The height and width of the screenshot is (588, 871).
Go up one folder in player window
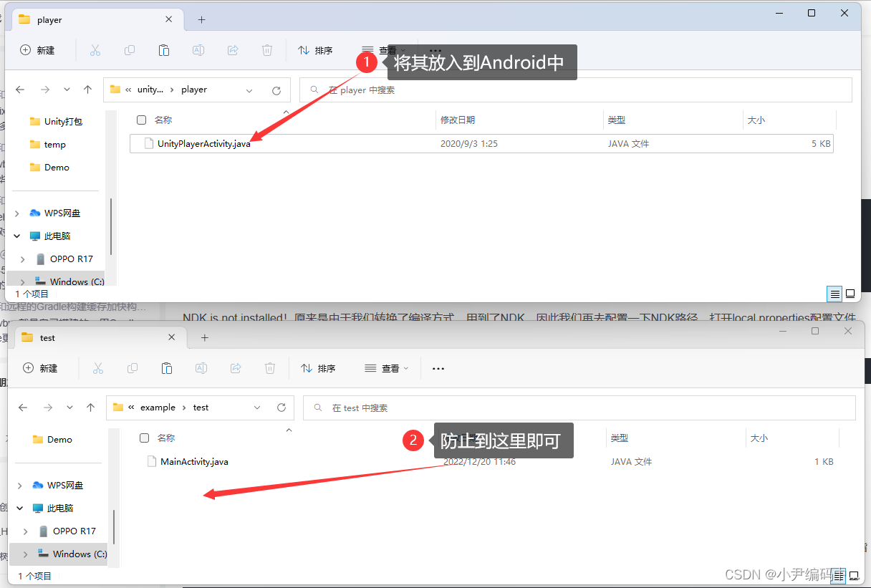[87, 90]
